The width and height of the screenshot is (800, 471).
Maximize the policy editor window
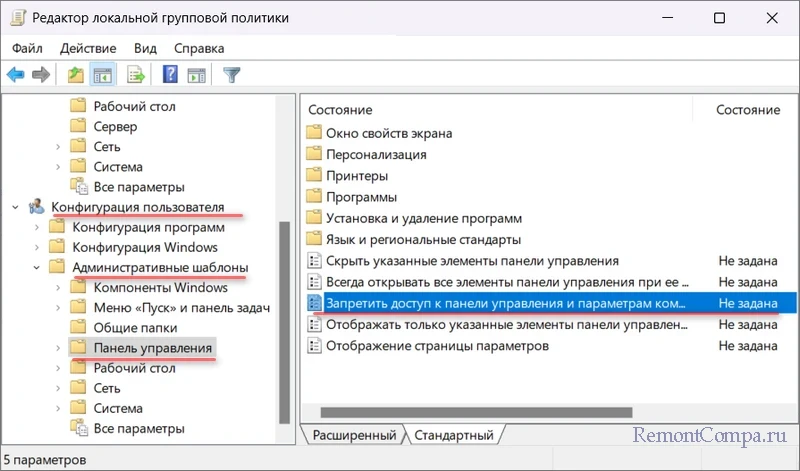point(719,18)
